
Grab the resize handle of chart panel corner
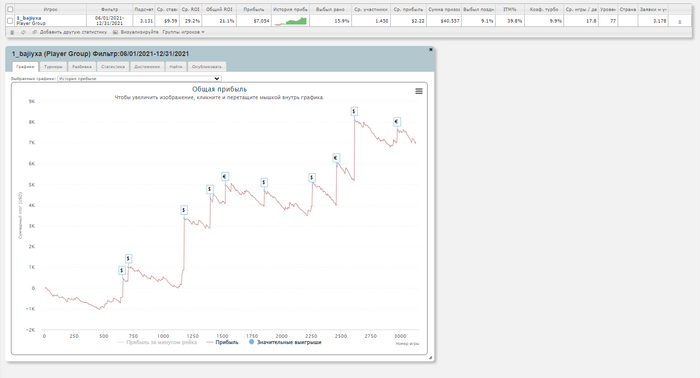(x=431, y=357)
